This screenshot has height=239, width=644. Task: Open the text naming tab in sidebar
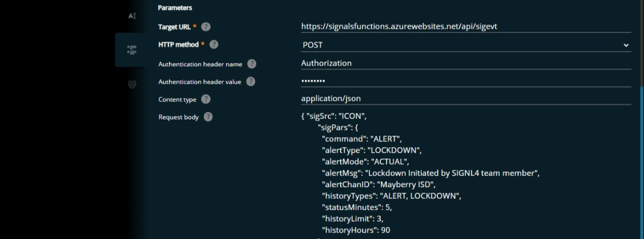coord(132,16)
